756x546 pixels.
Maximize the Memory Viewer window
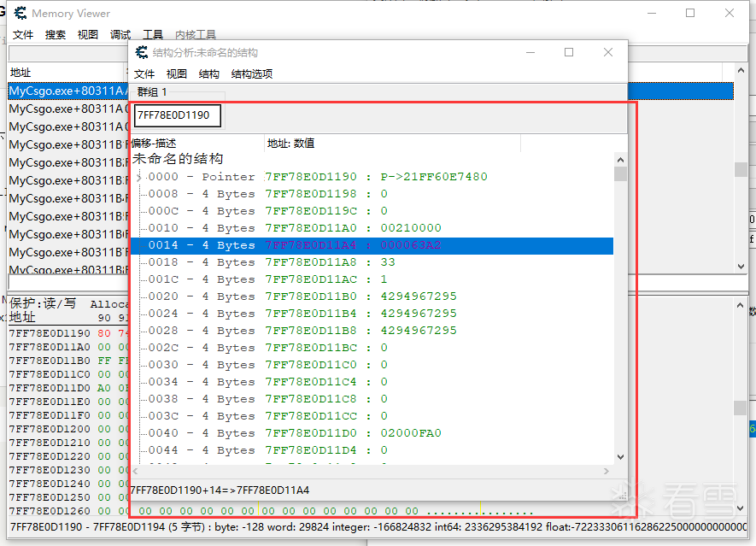[690, 13]
